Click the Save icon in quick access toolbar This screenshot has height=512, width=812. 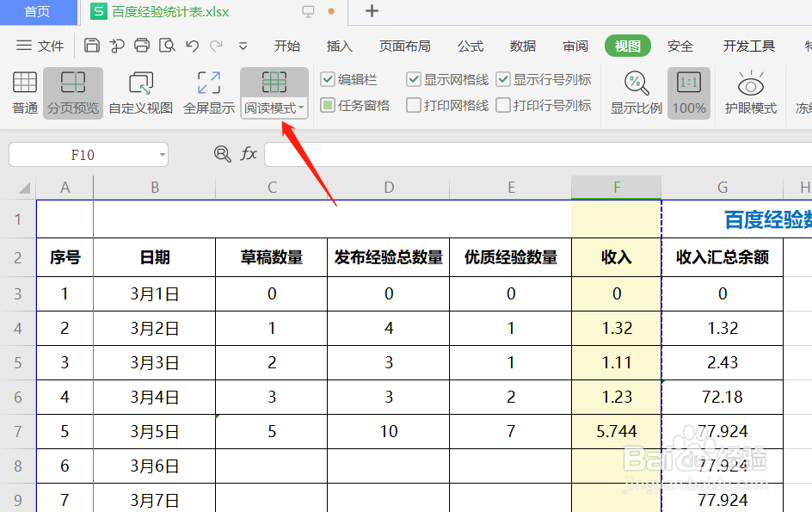[92, 45]
